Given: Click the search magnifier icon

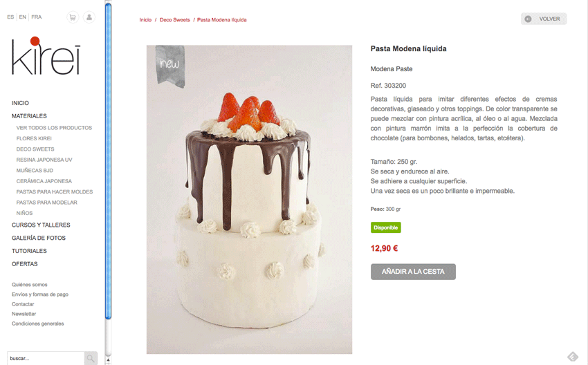Looking at the screenshot, I should click(x=91, y=358).
